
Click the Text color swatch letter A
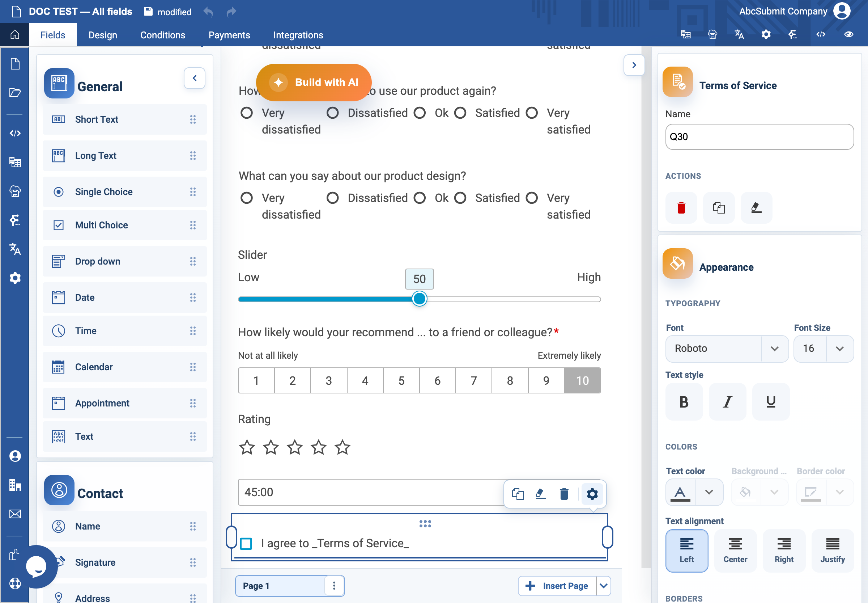[x=680, y=492]
